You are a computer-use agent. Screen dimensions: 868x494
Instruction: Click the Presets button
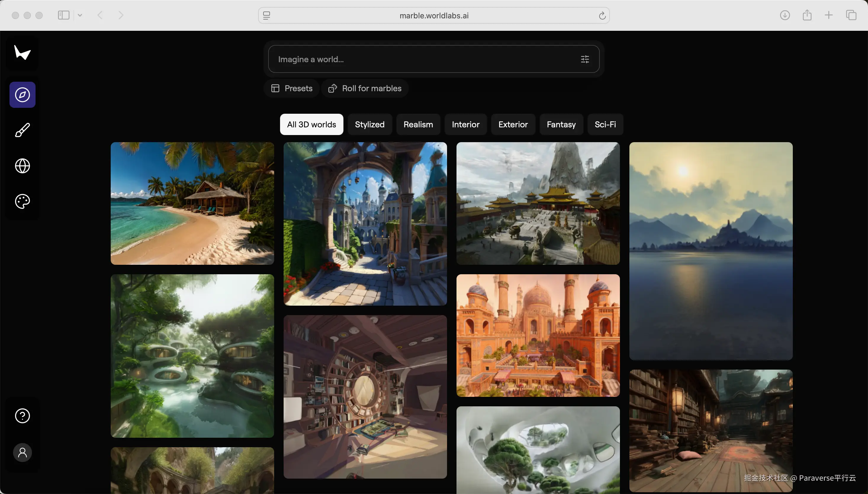click(292, 88)
